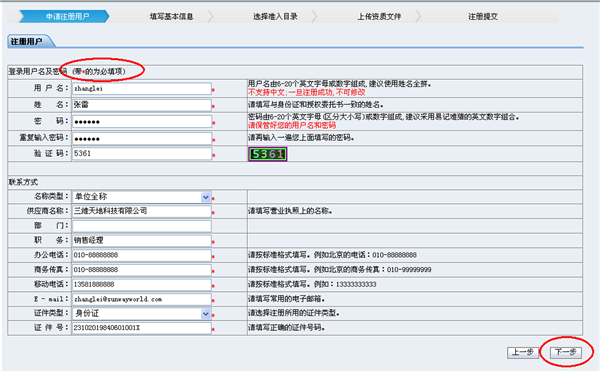Click the empty 部门 input field
This screenshot has height=372, width=600.
(x=142, y=226)
